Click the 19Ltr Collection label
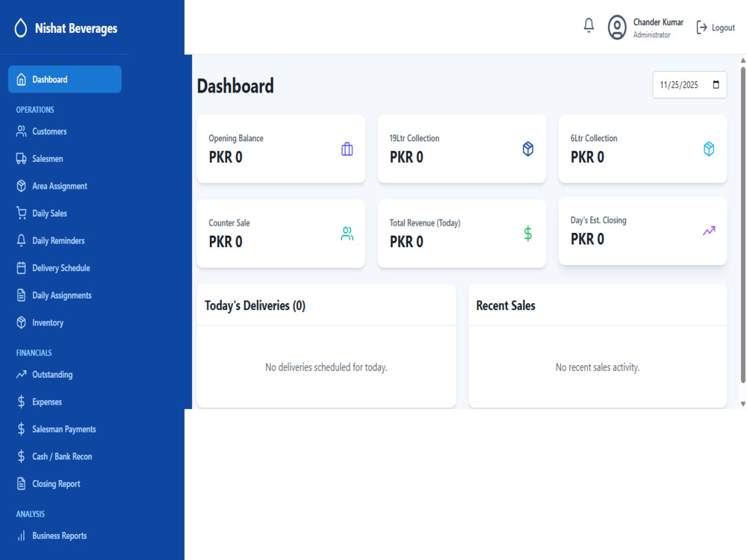 click(x=415, y=138)
